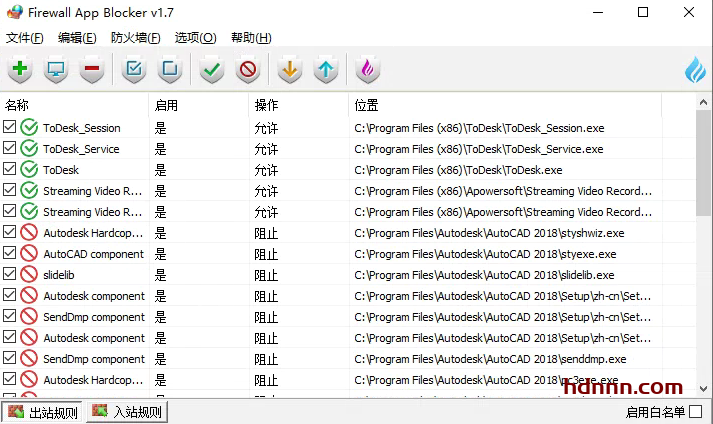The height and width of the screenshot is (424, 713).
Task: Toggle checkbox for the pc3exe.exe rule
Action: [10, 379]
